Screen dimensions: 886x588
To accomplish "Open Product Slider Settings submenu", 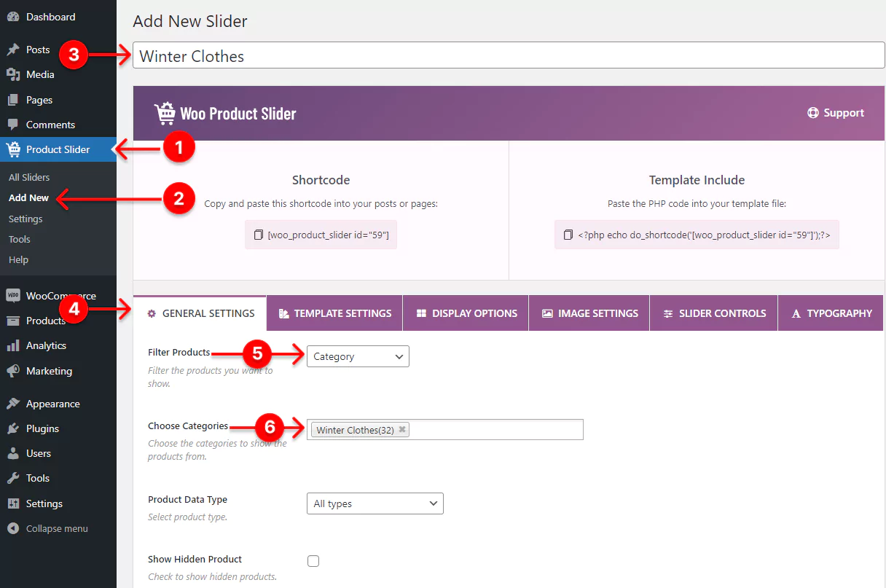I will 26,219.
